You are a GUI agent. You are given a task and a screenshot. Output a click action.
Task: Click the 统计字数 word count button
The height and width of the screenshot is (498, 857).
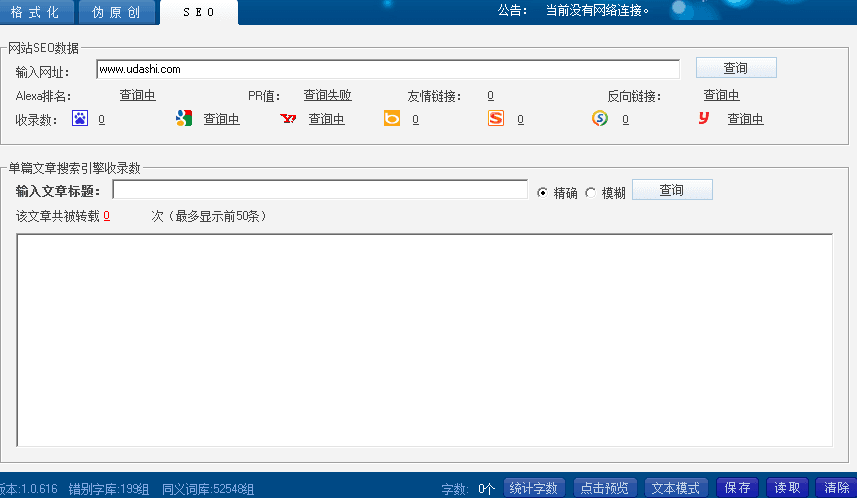tap(534, 488)
